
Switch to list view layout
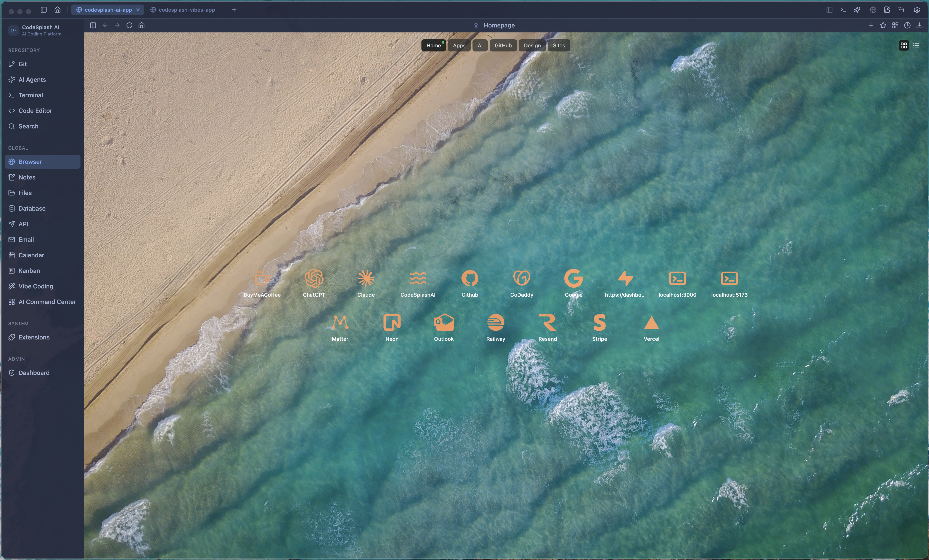(x=916, y=46)
